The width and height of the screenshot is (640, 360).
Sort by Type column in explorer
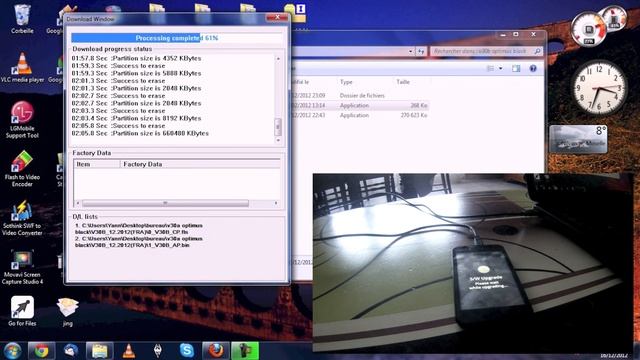coord(346,82)
